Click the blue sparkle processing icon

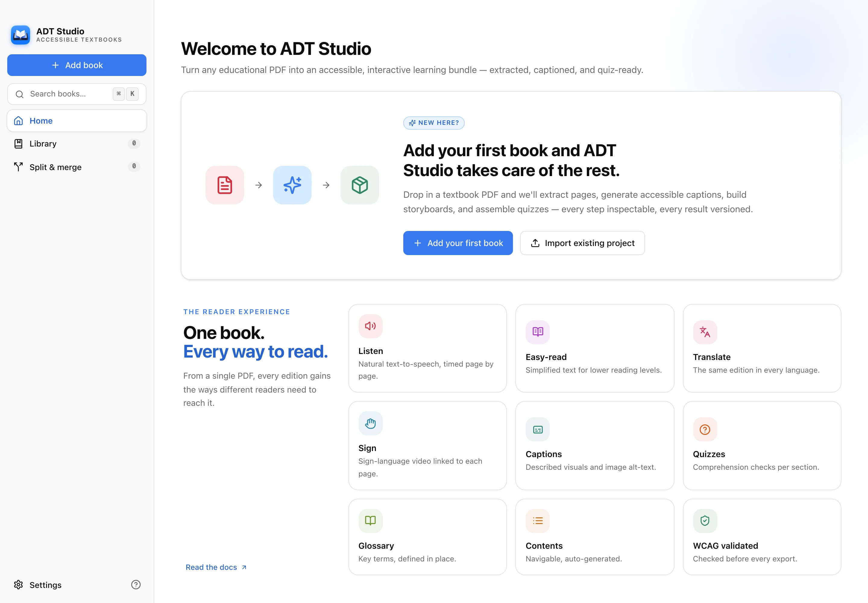click(292, 185)
